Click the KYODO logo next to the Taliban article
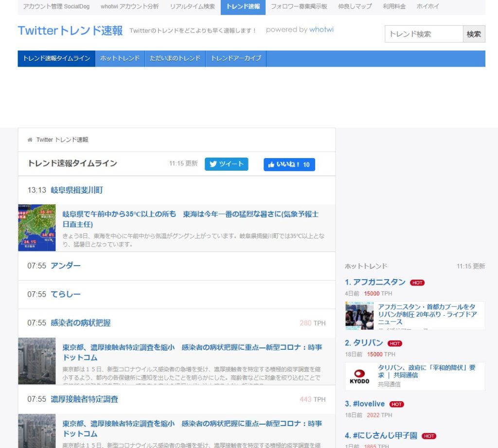 (x=359, y=375)
